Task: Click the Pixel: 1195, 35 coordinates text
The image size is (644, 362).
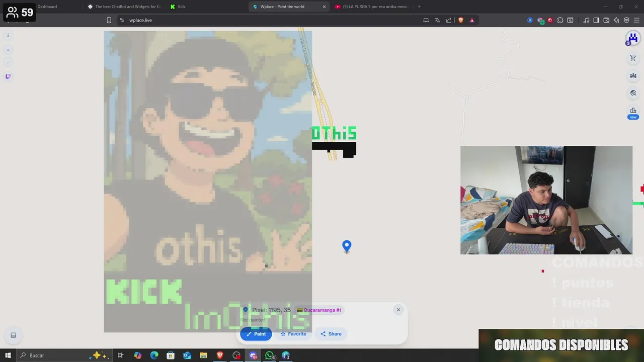Action: click(x=271, y=310)
